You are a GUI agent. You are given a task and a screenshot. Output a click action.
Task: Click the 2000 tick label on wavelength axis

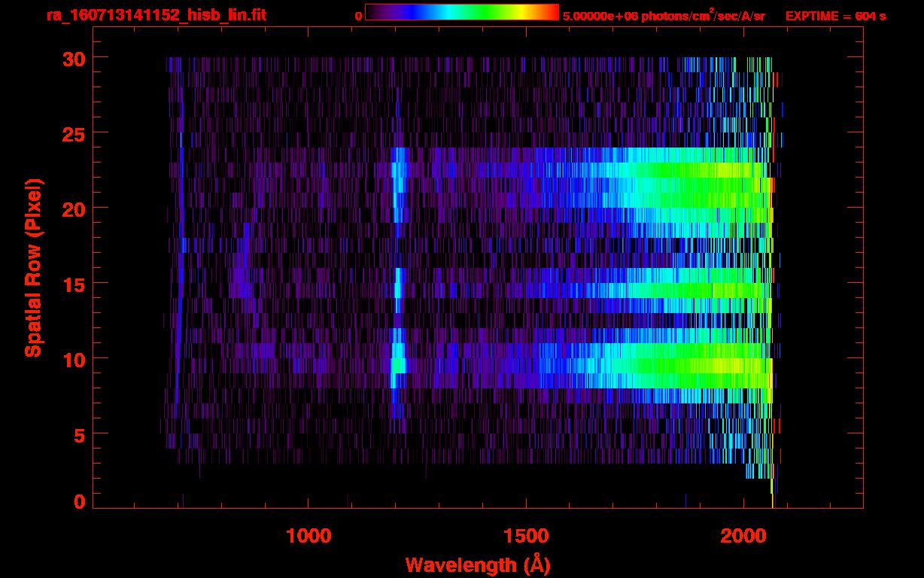(x=743, y=536)
